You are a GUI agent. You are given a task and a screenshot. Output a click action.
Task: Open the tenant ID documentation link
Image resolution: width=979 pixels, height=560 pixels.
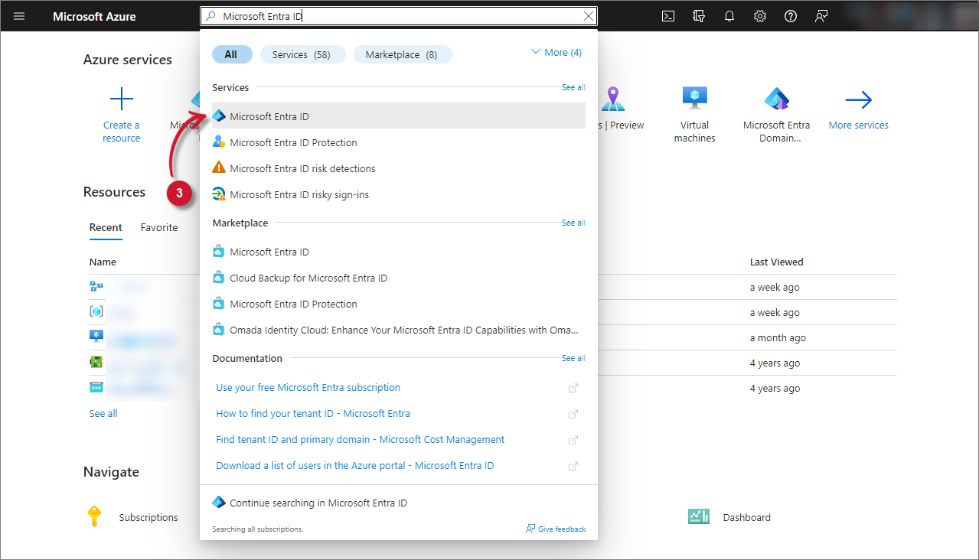pyautogui.click(x=312, y=413)
